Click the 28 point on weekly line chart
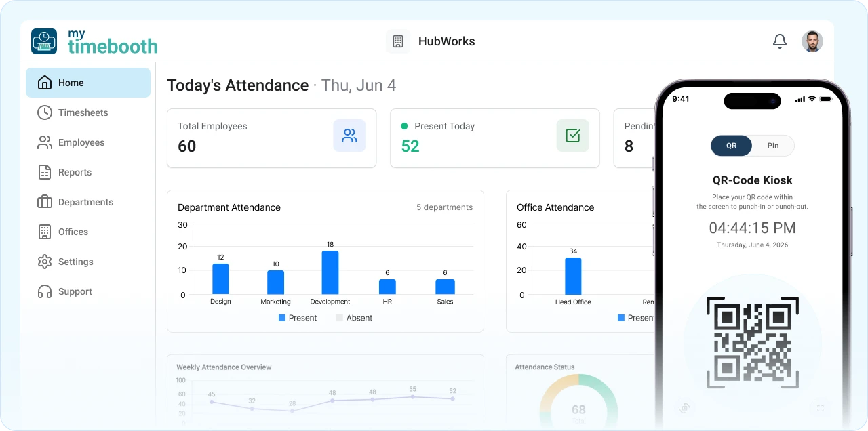The width and height of the screenshot is (868, 431). (292, 411)
